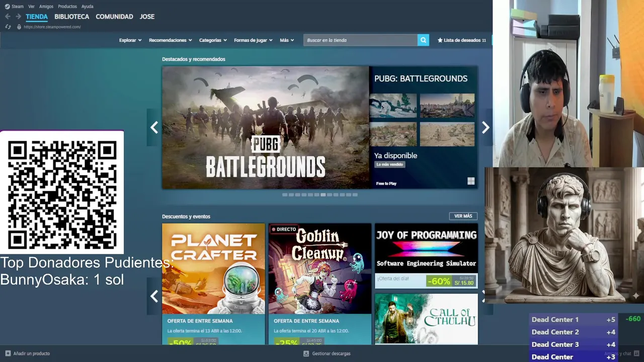Open the Ayuda menu
644x362 pixels.
pos(88,7)
